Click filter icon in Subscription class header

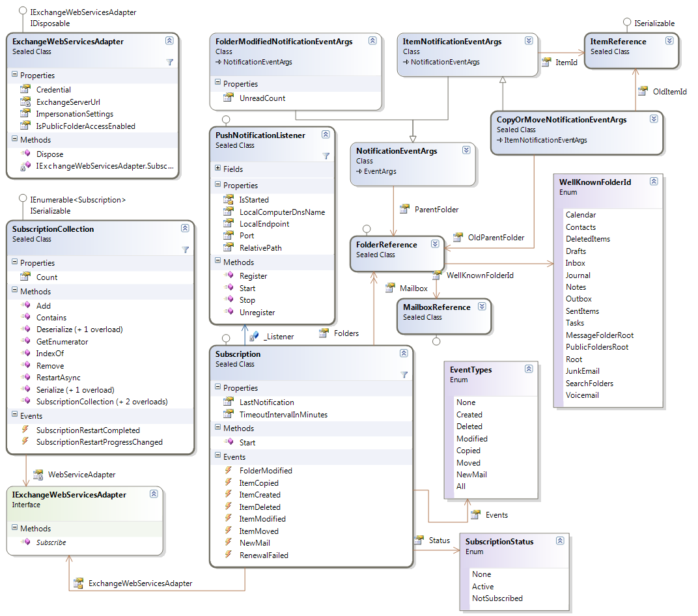(x=404, y=375)
